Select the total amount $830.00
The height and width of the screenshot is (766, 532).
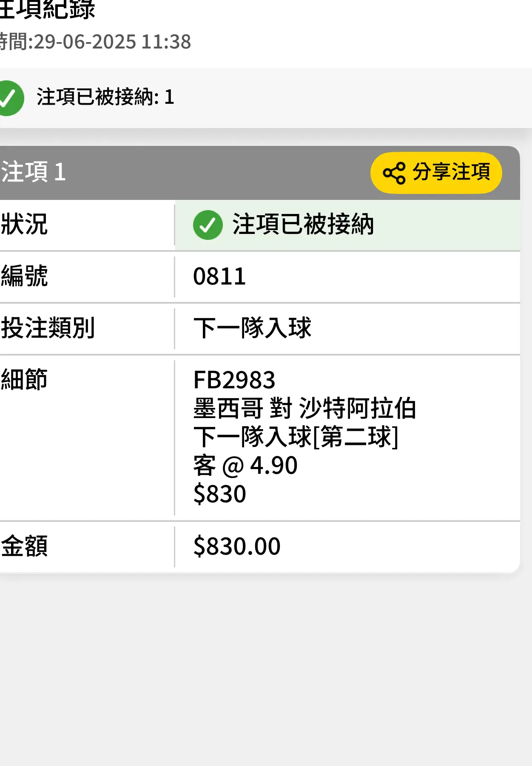pyautogui.click(x=237, y=546)
